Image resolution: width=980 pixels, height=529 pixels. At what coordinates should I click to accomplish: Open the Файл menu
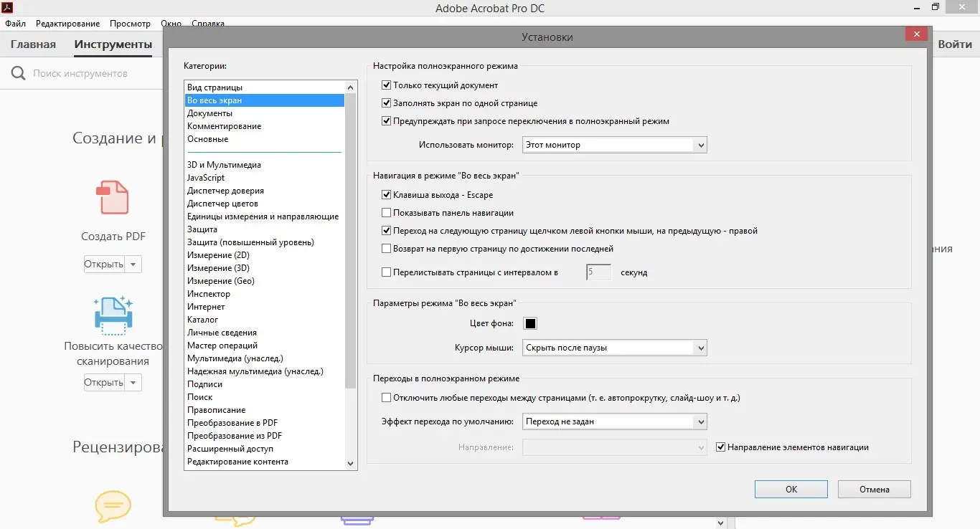(15, 24)
